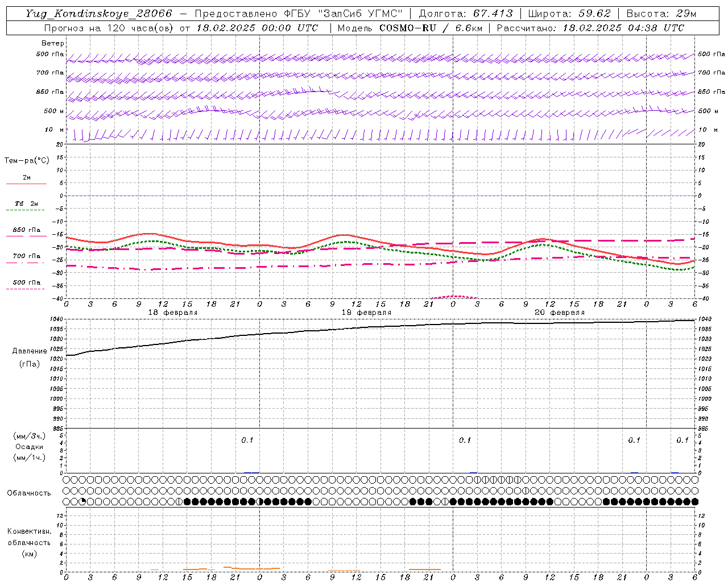Click the "18 февраля" date label
The height and width of the screenshot is (582, 728).
[x=173, y=313]
